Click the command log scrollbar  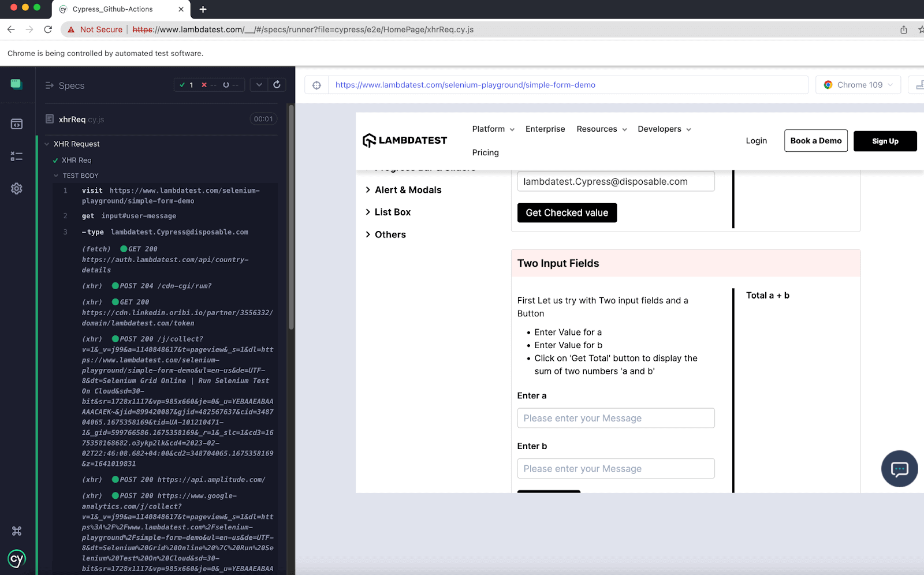291,216
